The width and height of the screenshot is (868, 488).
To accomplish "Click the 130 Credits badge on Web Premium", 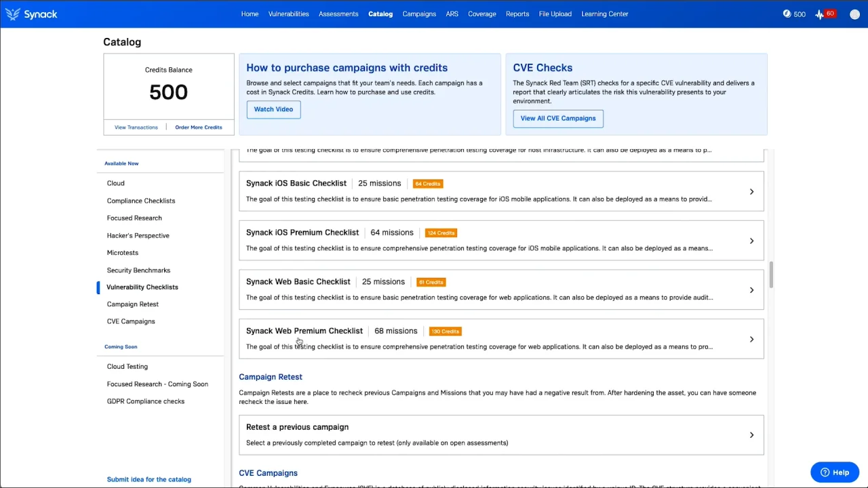I will point(445,331).
